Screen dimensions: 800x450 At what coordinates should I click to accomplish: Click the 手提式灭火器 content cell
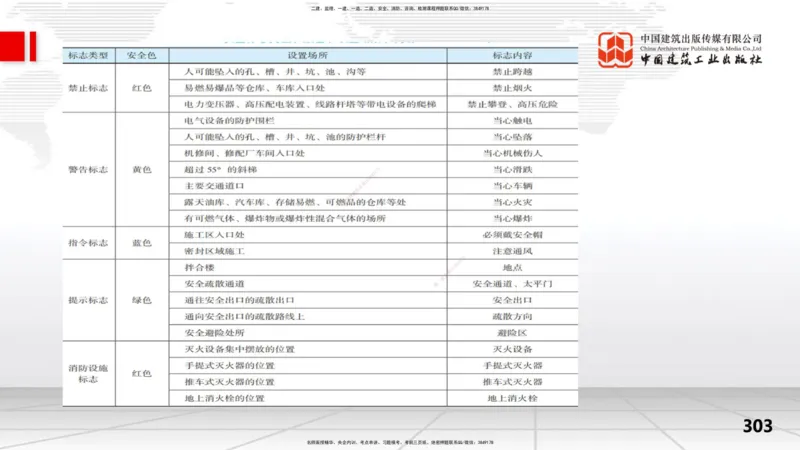click(512, 365)
